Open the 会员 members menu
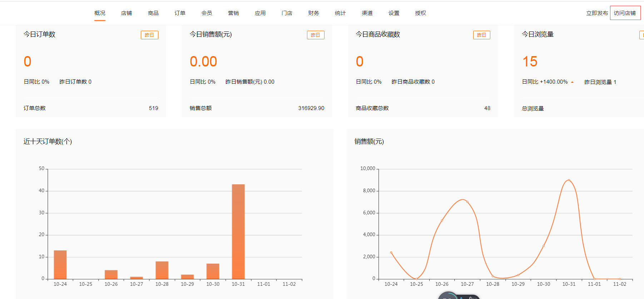Viewport: 644px width, 299px height. tap(207, 13)
